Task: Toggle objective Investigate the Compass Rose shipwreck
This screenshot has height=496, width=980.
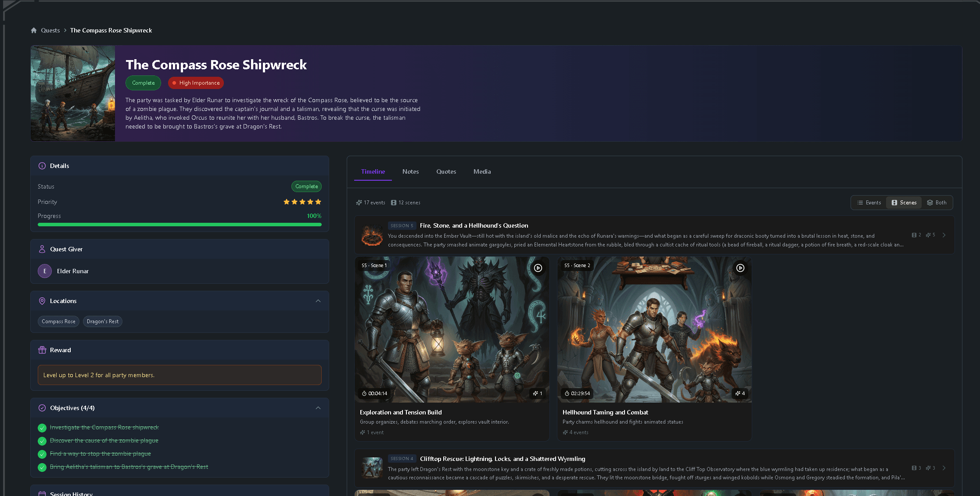Action: [x=42, y=428]
